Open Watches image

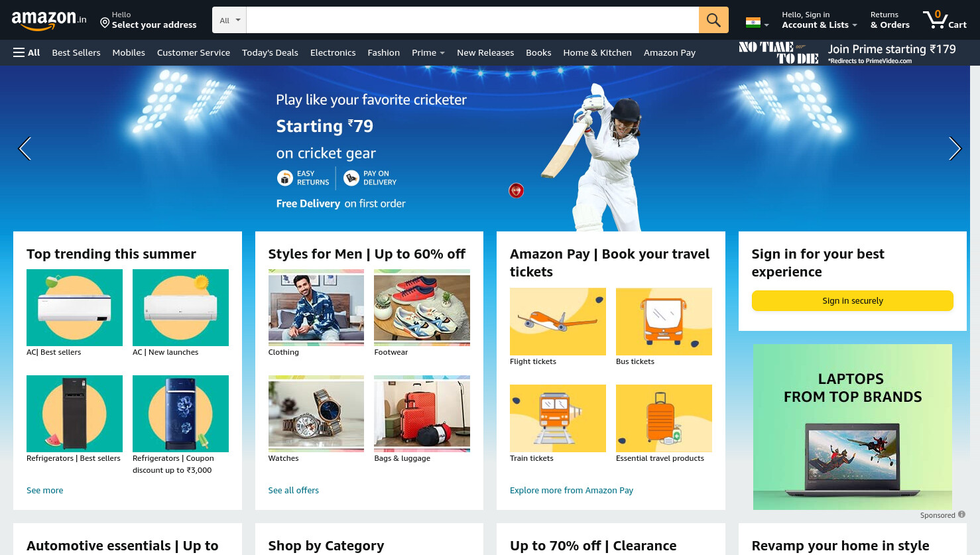point(316,414)
